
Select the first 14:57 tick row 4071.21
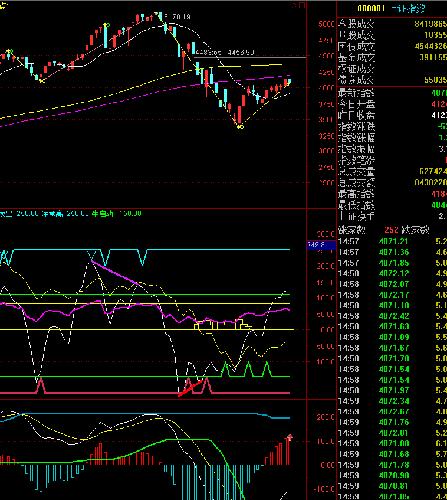pyautogui.click(x=392, y=241)
